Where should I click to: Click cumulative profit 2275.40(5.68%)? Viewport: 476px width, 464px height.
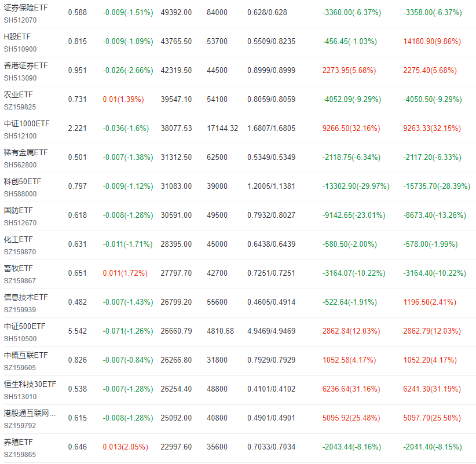pos(430,71)
